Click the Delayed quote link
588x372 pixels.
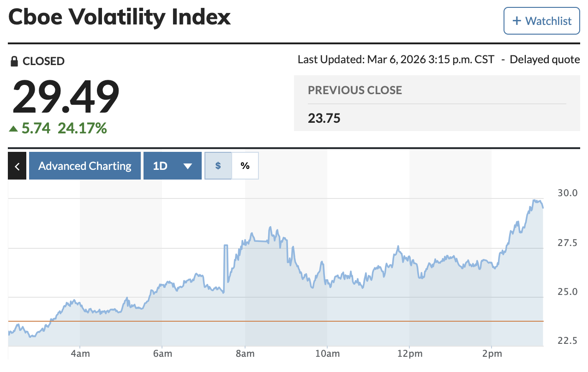pyautogui.click(x=545, y=59)
